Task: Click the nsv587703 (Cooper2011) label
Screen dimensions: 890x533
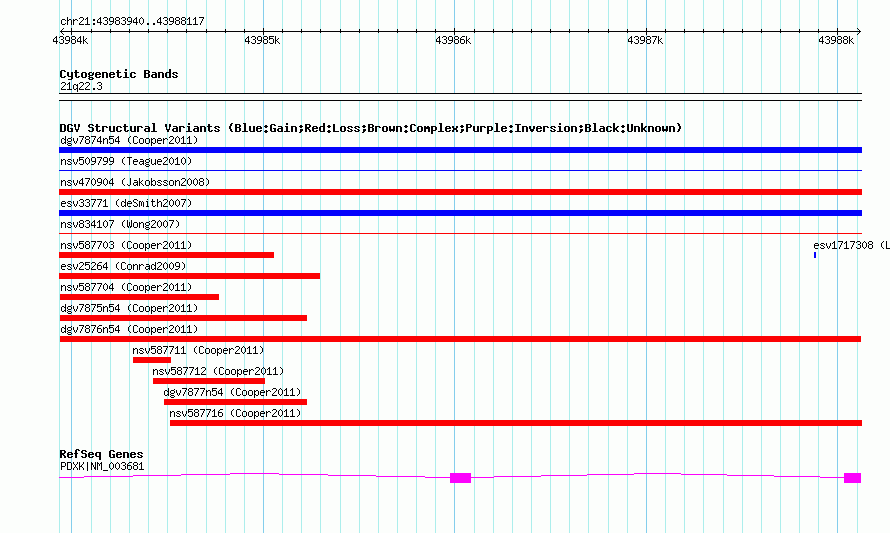Action: [x=126, y=245]
